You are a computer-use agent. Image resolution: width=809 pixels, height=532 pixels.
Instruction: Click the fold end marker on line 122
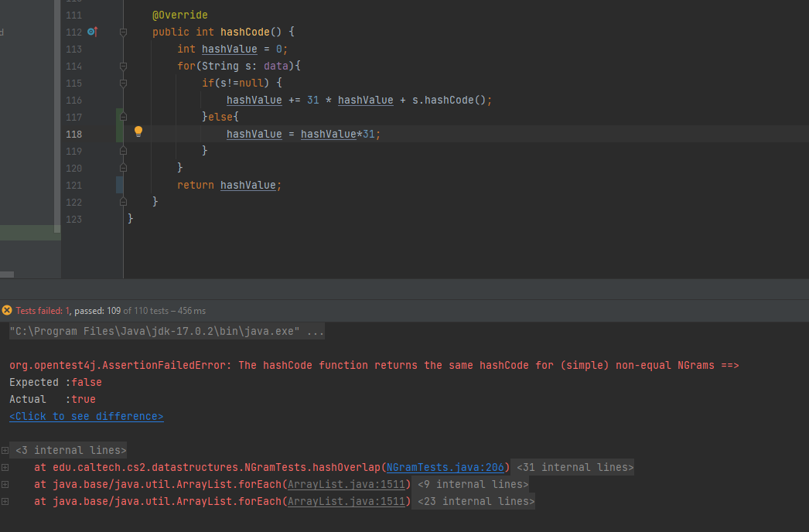[123, 202]
